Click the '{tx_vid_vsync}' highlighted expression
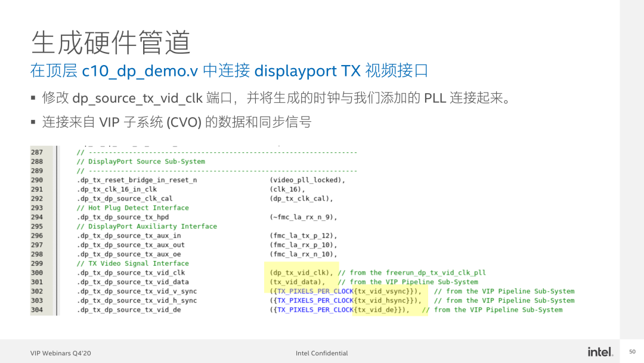This screenshot has width=644, height=363. tap(383, 291)
